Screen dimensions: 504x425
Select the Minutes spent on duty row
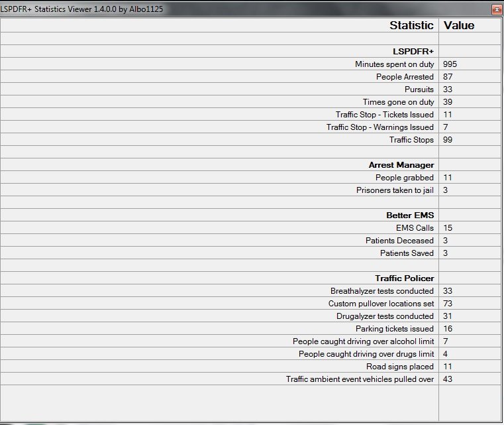[394, 64]
